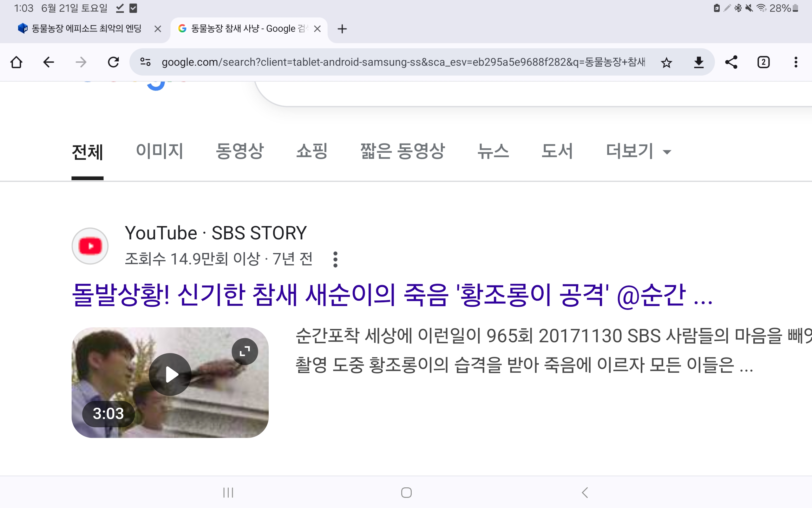Open the result's three-dot options
The image size is (812, 508).
(x=335, y=259)
